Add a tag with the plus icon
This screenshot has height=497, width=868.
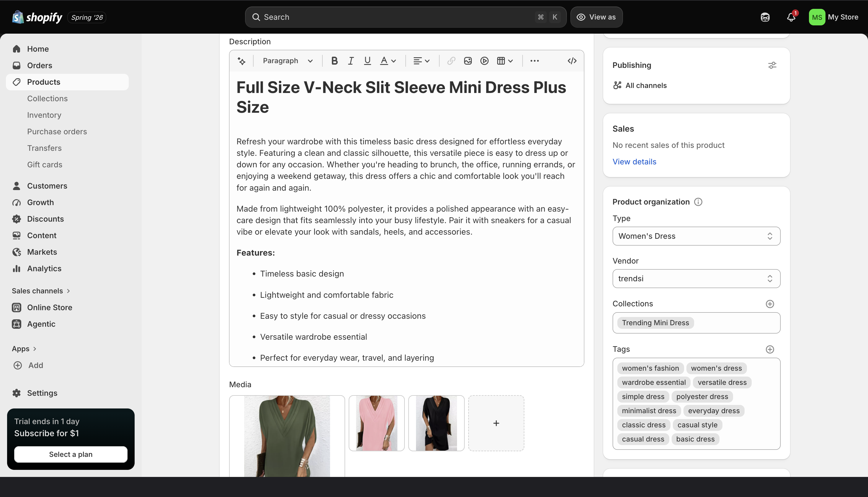(x=770, y=349)
